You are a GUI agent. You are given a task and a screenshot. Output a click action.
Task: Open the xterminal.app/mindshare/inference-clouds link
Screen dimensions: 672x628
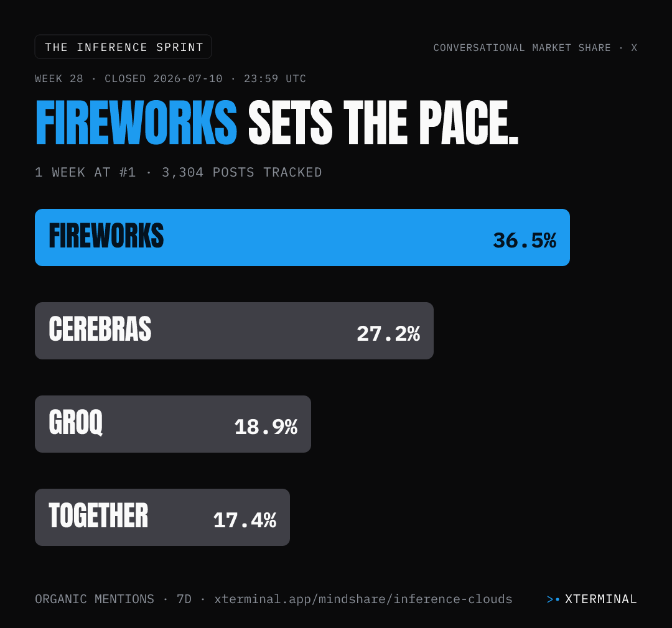(363, 599)
